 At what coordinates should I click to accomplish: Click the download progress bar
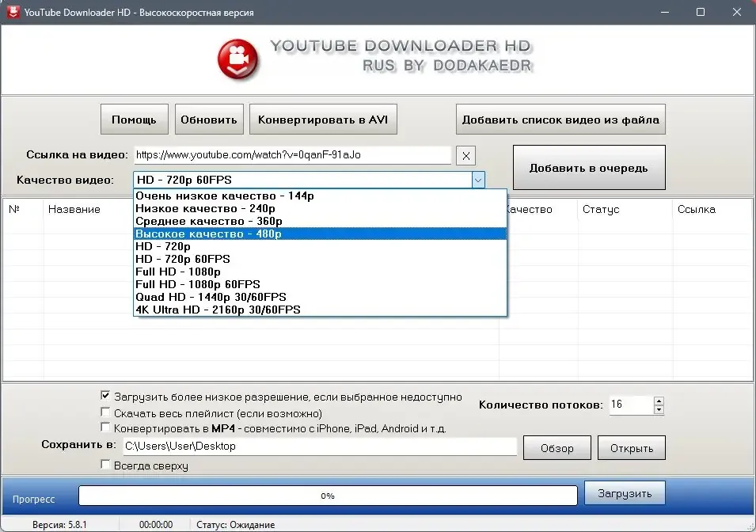[x=327, y=496]
